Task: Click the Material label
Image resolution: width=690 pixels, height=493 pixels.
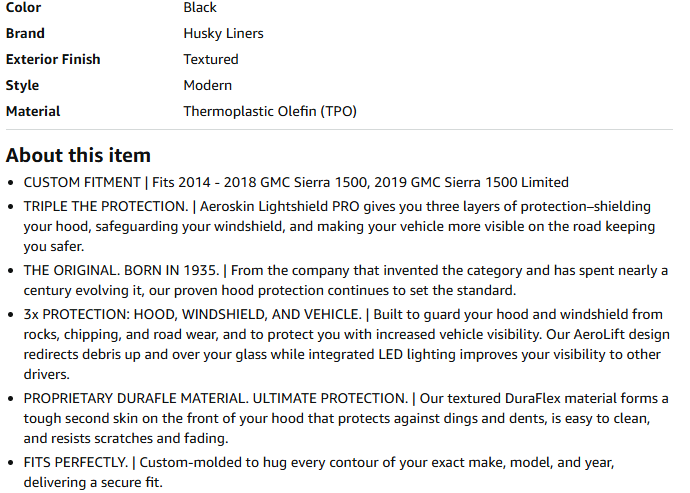Action: 33,111
